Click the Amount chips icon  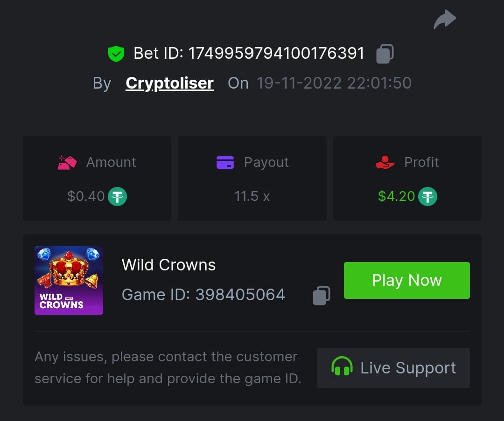(x=67, y=162)
